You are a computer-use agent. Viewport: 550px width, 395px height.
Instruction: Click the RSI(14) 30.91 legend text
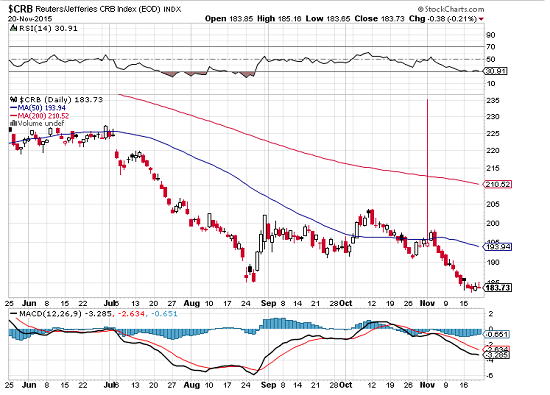pyautogui.click(x=48, y=28)
